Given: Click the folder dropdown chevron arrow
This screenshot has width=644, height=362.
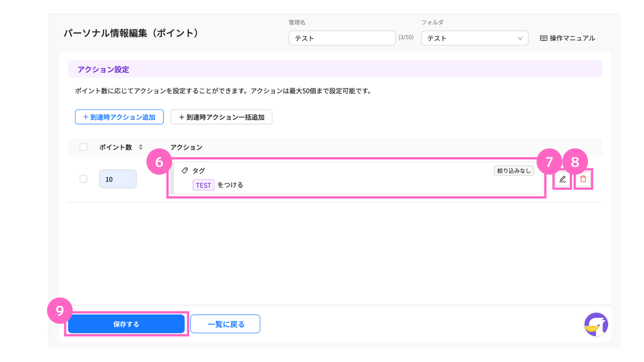Looking at the screenshot, I should pyautogui.click(x=520, y=38).
